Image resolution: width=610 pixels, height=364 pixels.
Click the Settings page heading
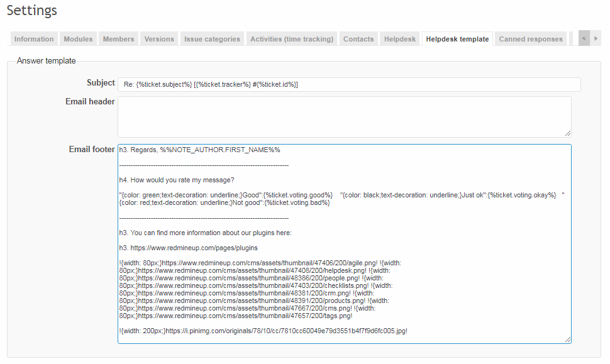31,11
